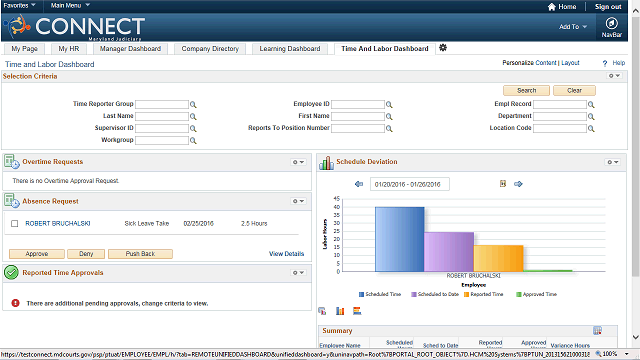
Task: Click the purple Scheduled to Date swatch
Action: tap(413, 294)
